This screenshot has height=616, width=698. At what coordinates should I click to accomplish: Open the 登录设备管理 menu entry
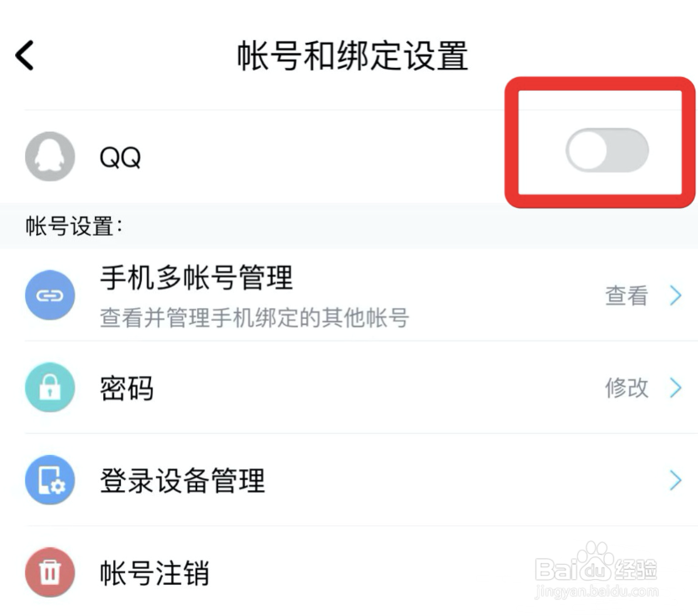pyautogui.click(x=182, y=480)
